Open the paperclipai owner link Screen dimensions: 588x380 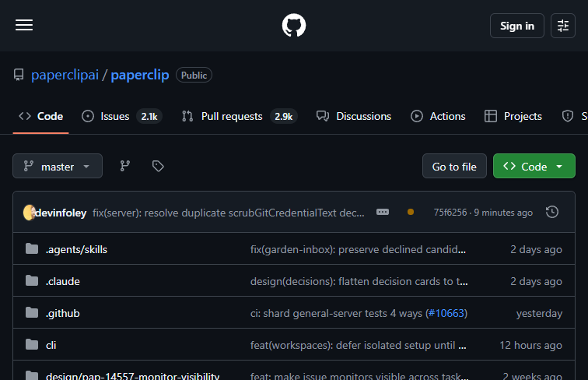tap(65, 75)
